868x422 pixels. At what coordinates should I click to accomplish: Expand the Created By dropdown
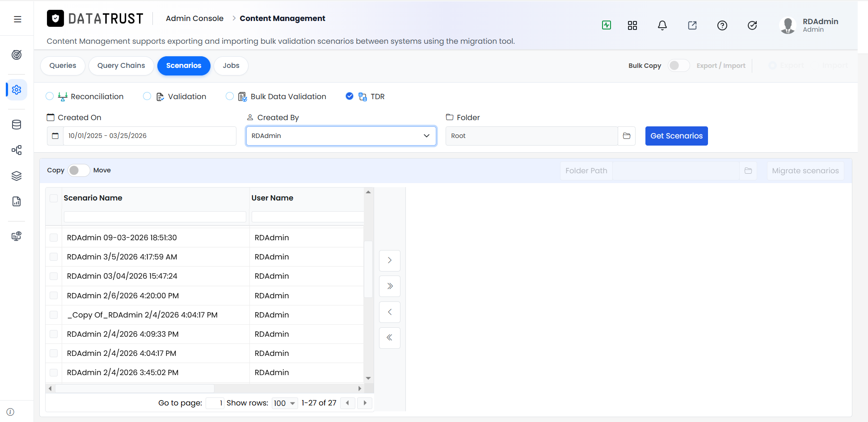coord(341,136)
